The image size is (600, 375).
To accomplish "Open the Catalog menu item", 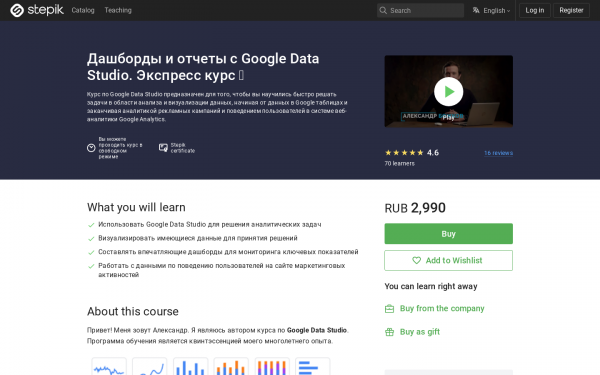I will click(x=83, y=10).
